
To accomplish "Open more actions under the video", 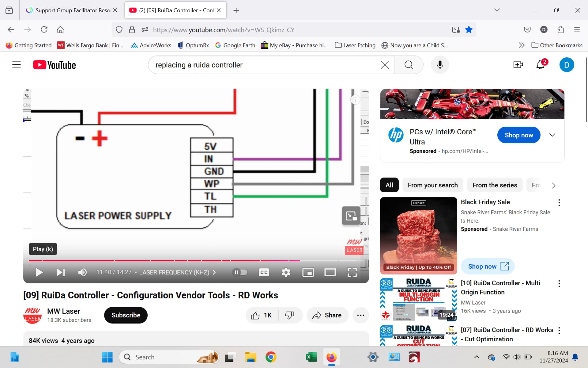I will click(x=360, y=315).
